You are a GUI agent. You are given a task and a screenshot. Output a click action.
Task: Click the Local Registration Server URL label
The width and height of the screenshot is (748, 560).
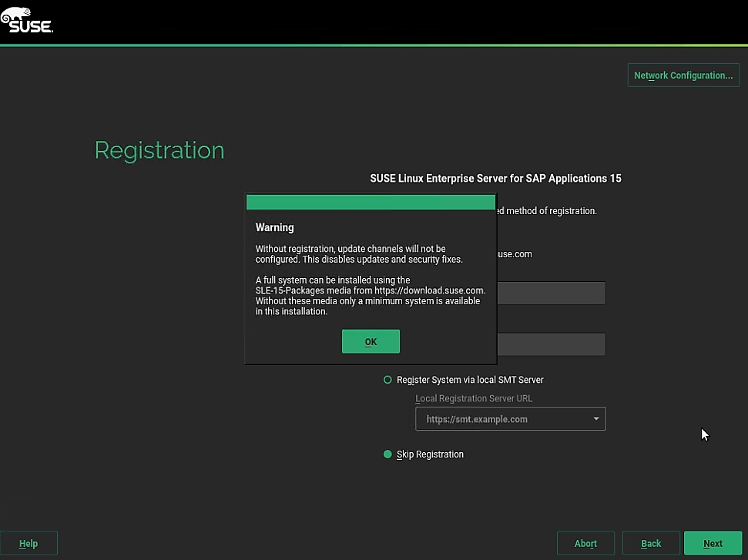coord(474,398)
